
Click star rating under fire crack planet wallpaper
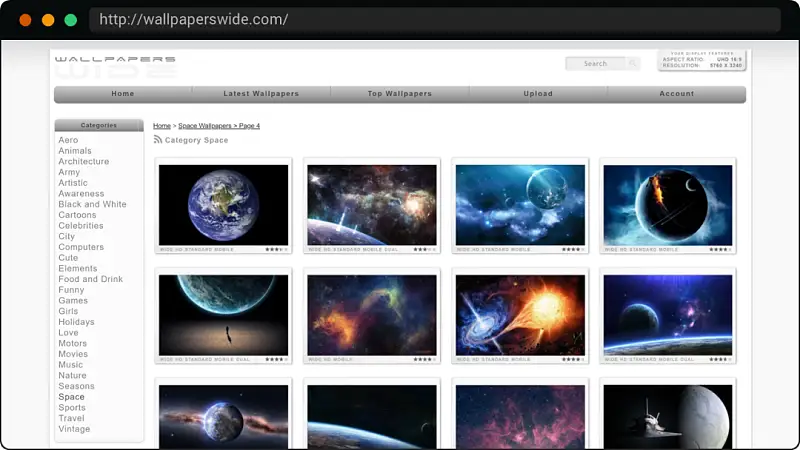point(720,249)
